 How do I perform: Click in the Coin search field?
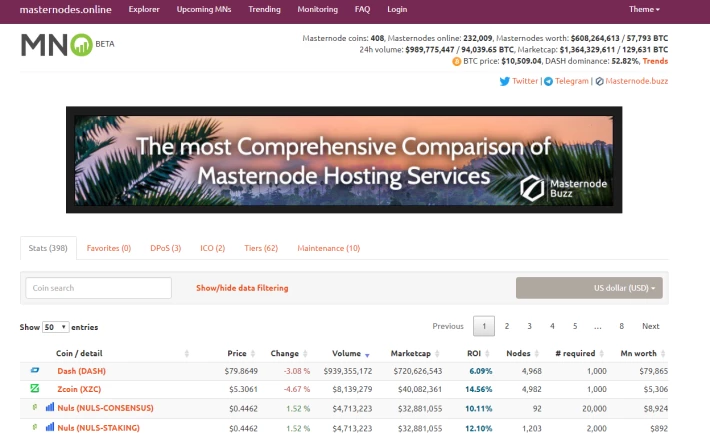click(98, 288)
